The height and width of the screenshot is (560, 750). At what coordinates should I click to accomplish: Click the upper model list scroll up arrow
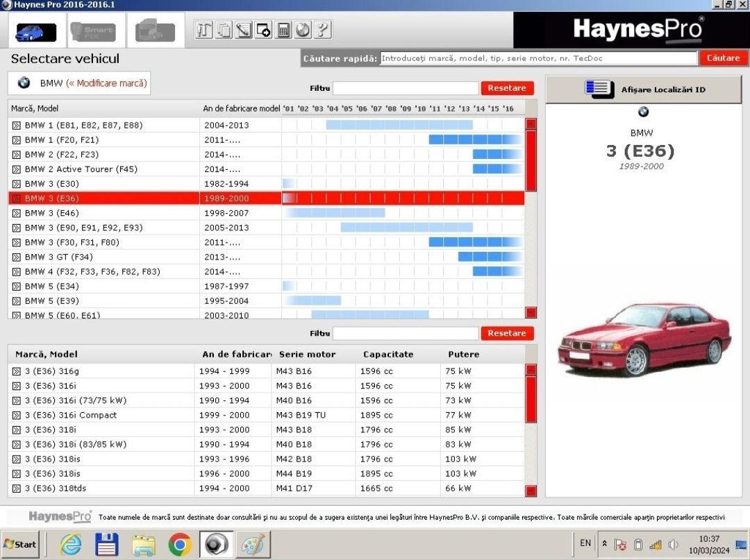531,124
